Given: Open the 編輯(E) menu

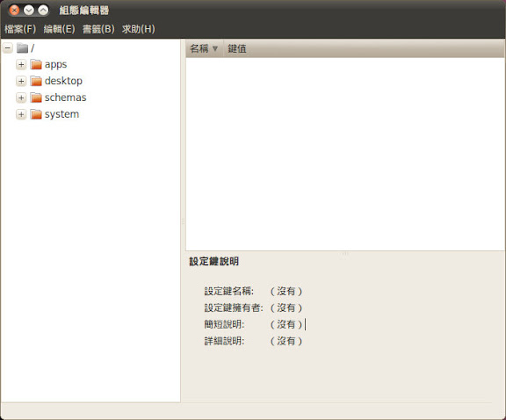Looking at the screenshot, I should pyautogui.click(x=59, y=29).
